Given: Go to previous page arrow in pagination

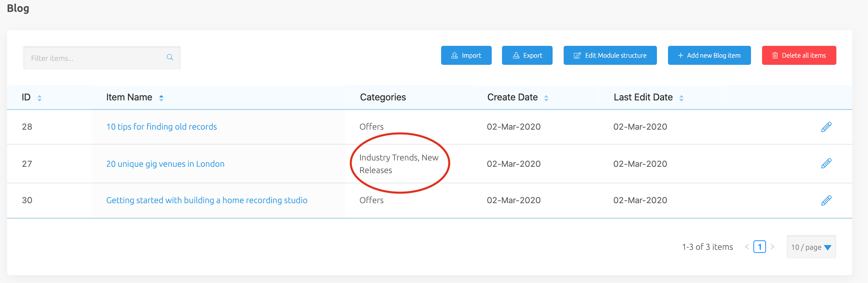Looking at the screenshot, I should coord(747,247).
